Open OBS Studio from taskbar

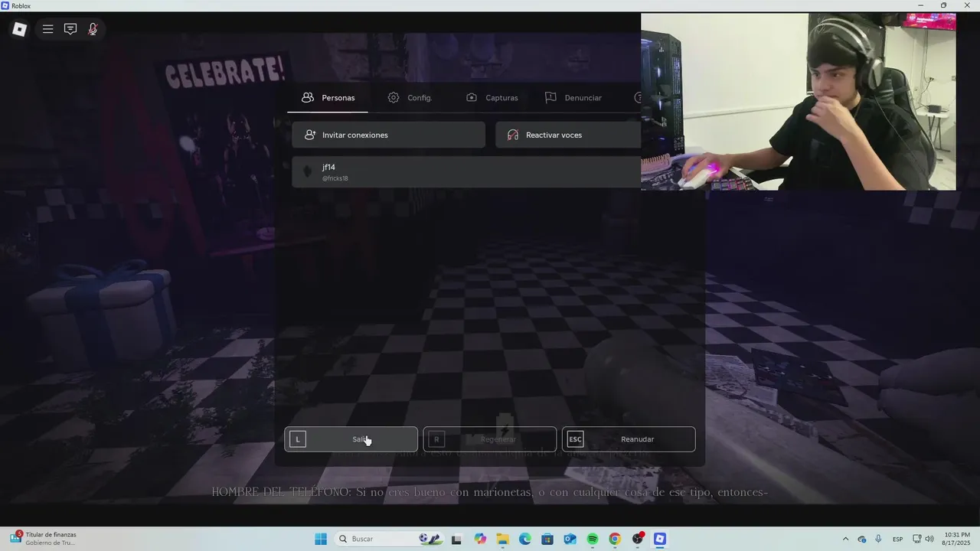tap(638, 539)
